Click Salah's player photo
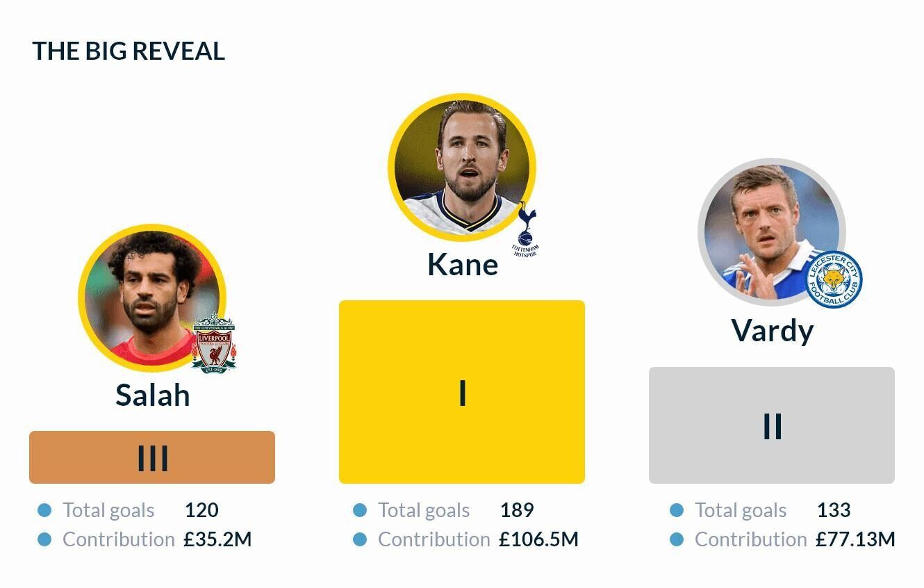This screenshot has height=588, width=924. pos(152,298)
